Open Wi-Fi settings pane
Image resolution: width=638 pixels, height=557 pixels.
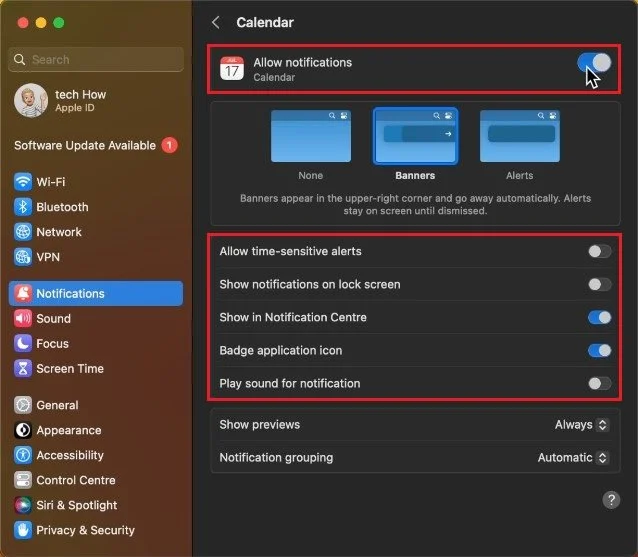tap(96, 182)
